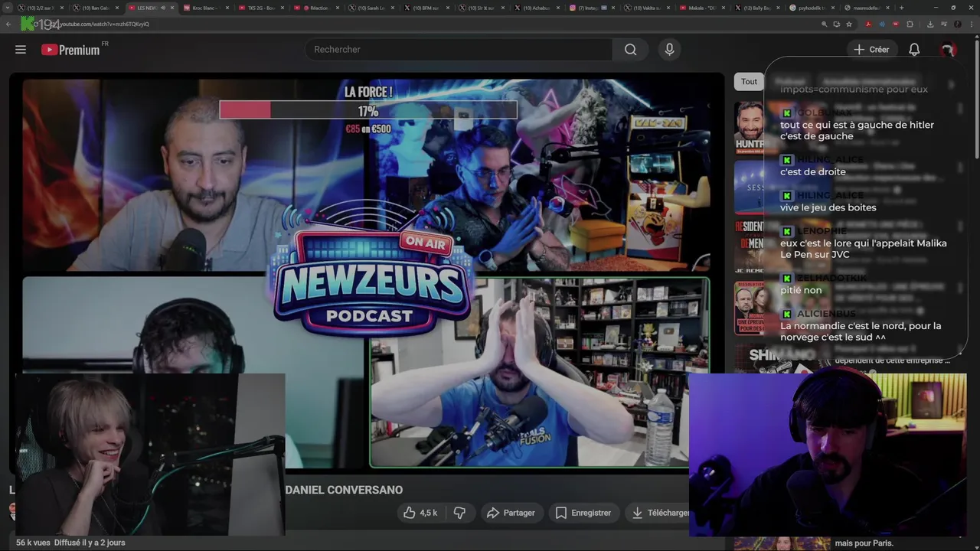Switch to the maxresdefault browser tab
The width and height of the screenshot is (980, 551).
tap(866, 8)
